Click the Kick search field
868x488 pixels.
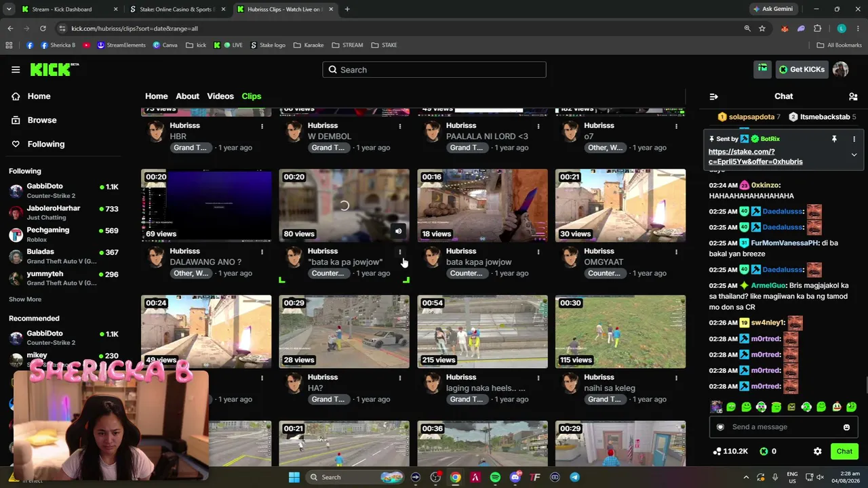[x=434, y=70]
